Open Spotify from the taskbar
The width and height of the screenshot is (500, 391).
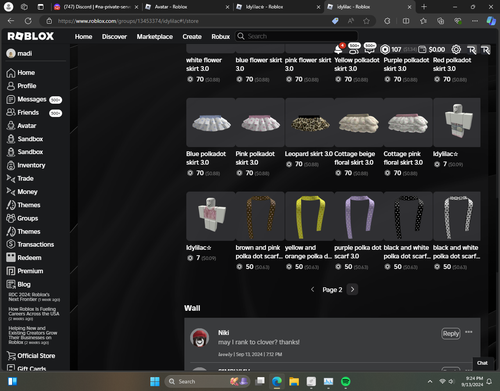tap(346, 381)
